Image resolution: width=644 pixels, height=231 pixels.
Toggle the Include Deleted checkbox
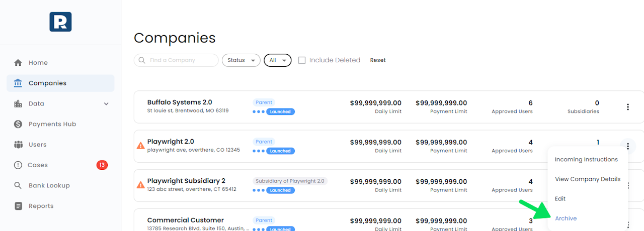[302, 60]
